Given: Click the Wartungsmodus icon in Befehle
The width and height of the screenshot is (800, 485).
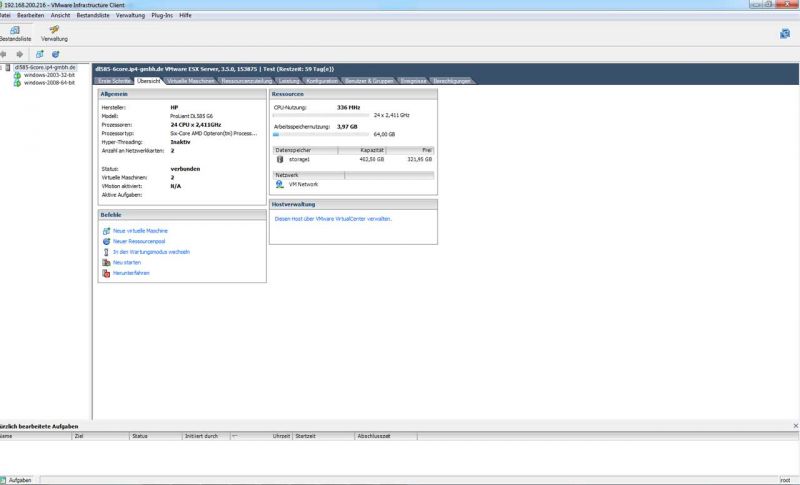Looking at the screenshot, I should tap(106, 252).
